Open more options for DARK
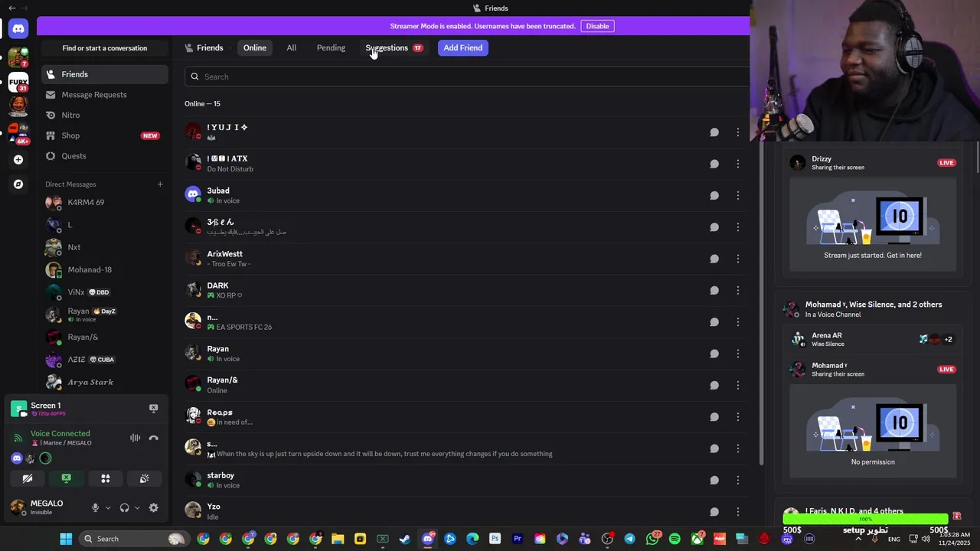Image resolution: width=980 pixels, height=551 pixels. (x=738, y=290)
